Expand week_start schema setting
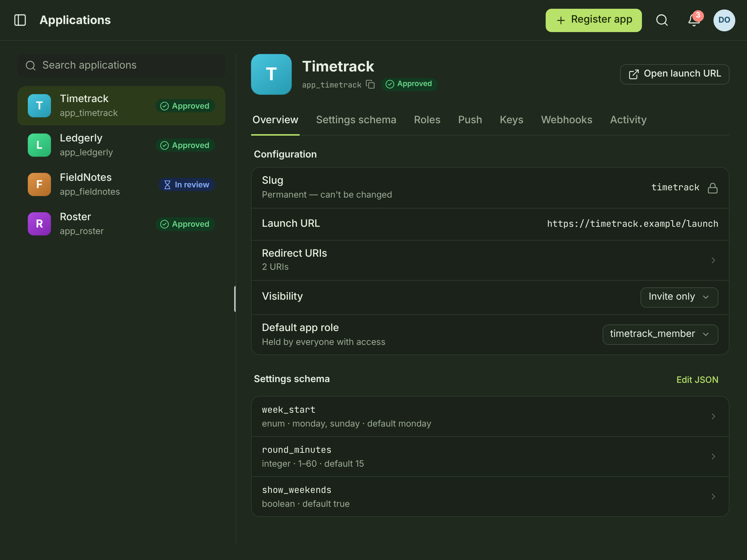This screenshot has height=560, width=747. (490, 416)
